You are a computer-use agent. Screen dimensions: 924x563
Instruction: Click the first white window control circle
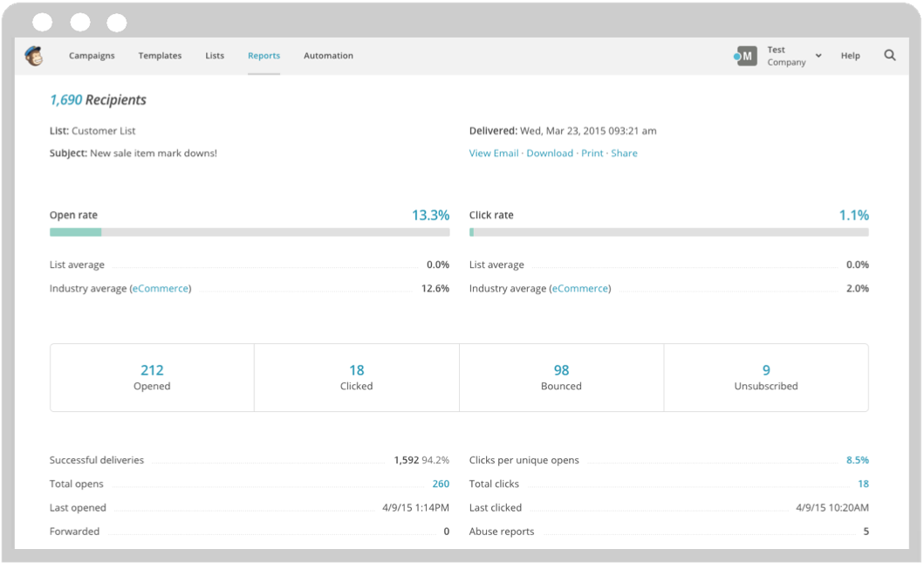[x=43, y=23]
